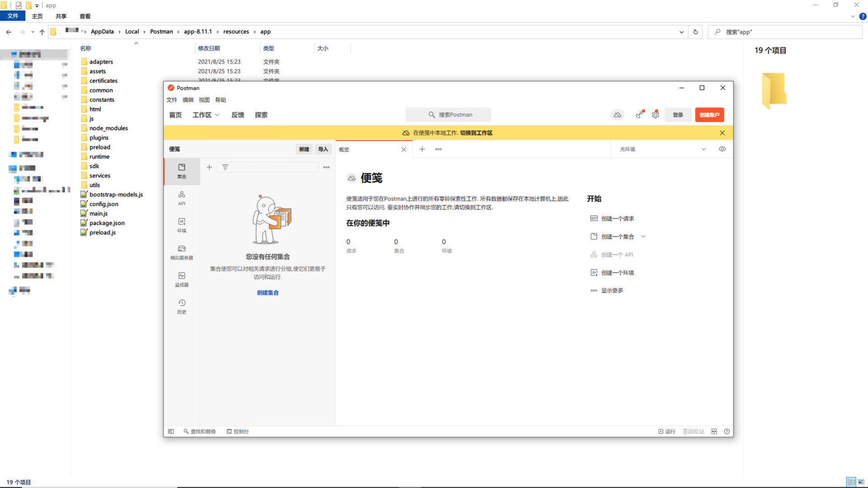Click the 创建集合 link
Image resolution: width=868 pixels, height=488 pixels.
point(268,293)
